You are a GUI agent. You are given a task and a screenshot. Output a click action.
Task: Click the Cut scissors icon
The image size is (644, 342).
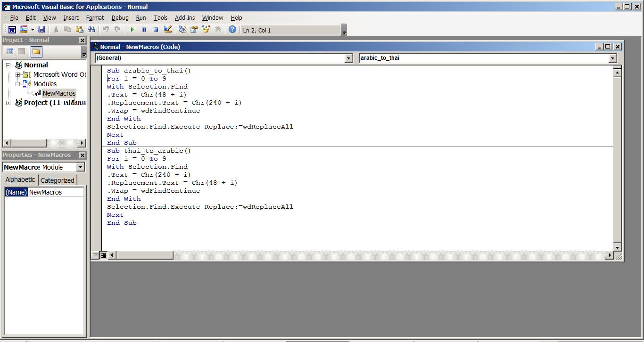56,30
